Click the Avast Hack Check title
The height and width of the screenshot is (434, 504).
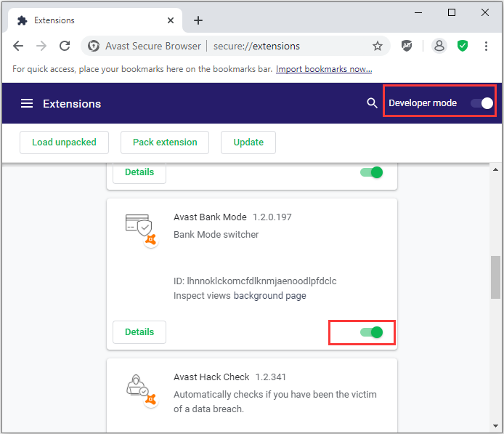click(211, 377)
